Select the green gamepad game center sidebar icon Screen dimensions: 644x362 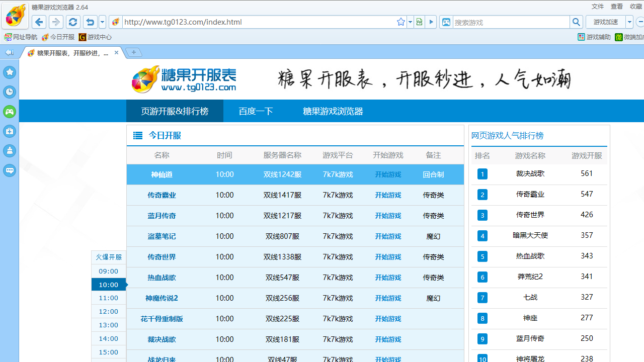[10, 112]
